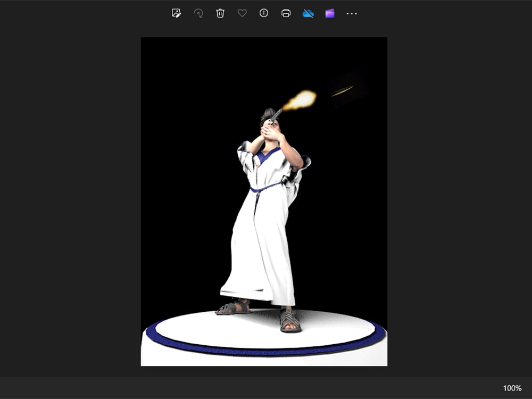Viewport: 532px width, 399px height.
Task: Click the OneDrive cloud icon
Action: point(307,14)
